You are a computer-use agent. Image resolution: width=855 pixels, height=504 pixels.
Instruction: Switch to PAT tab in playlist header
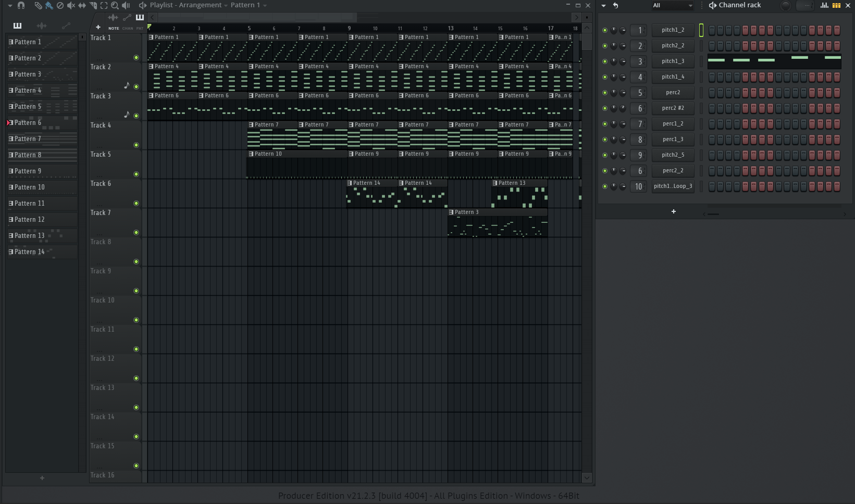tap(140, 28)
